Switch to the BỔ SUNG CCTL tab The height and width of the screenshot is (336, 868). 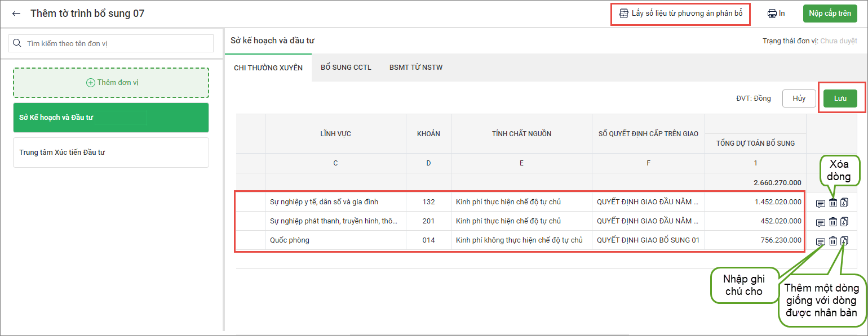[x=346, y=68]
